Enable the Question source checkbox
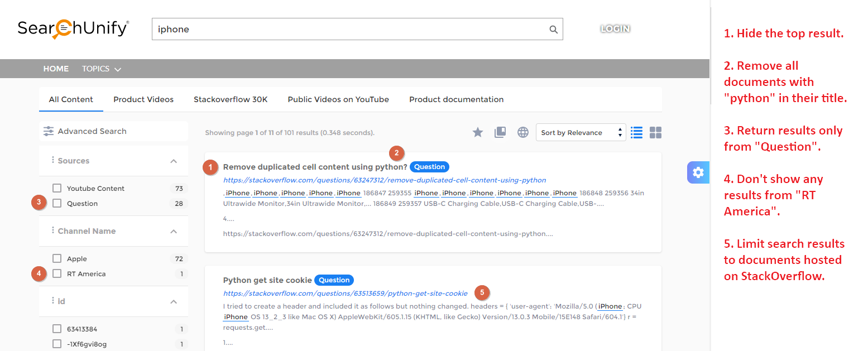The width and height of the screenshot is (868, 351). [x=57, y=203]
